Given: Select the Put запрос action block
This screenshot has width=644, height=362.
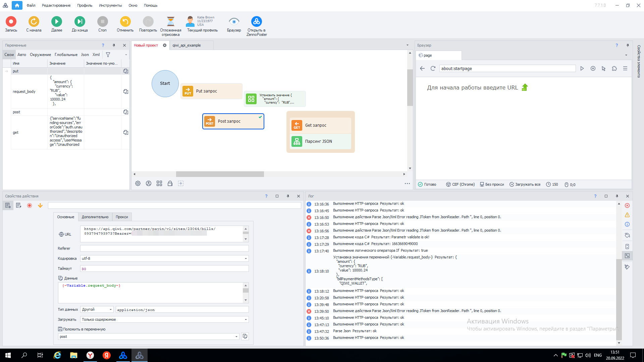Looking at the screenshot, I should (x=211, y=91).
